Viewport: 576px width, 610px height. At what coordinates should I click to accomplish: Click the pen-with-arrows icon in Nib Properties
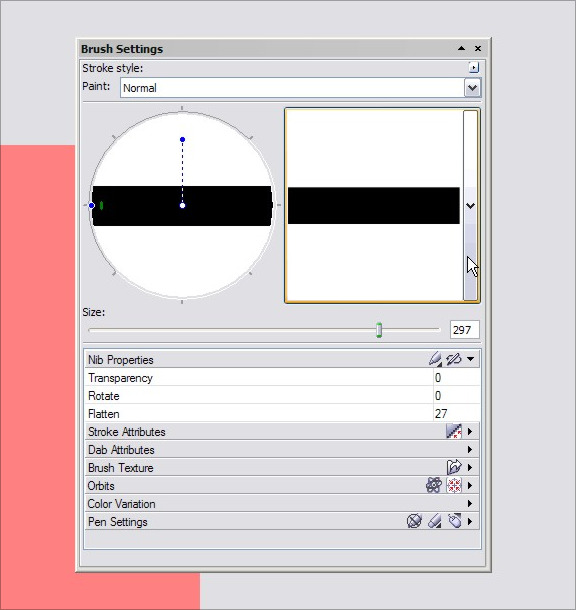click(x=453, y=359)
